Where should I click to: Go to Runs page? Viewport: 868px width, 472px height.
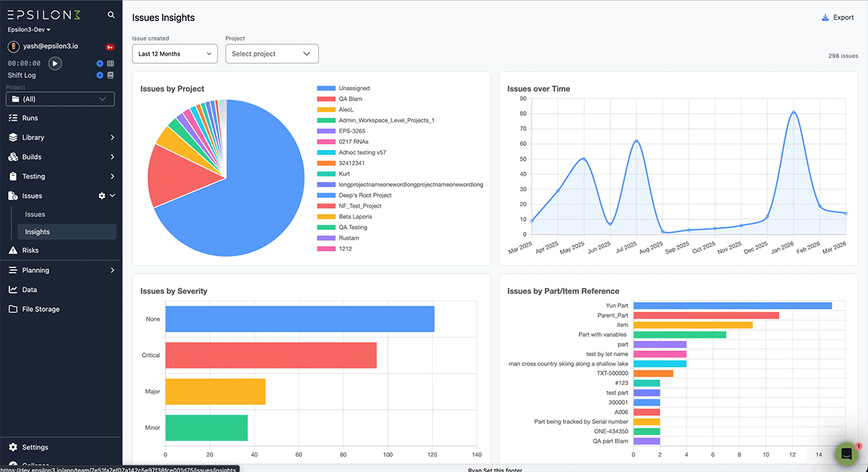click(x=30, y=118)
